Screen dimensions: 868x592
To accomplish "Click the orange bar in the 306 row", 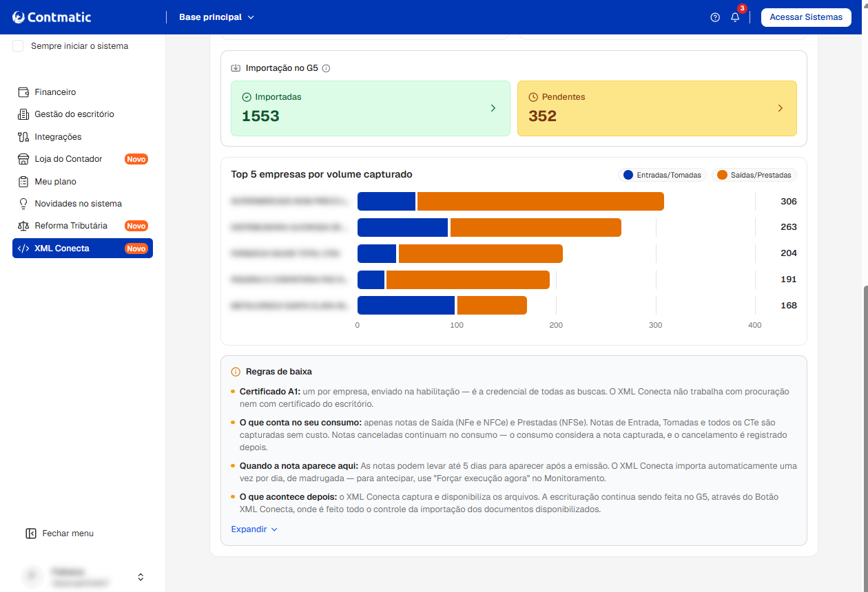I will click(541, 202).
